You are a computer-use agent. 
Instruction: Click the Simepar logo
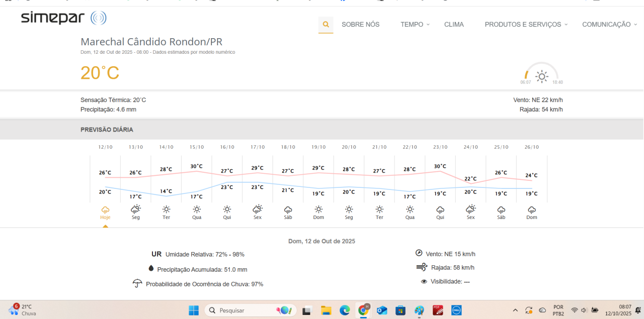(63, 18)
